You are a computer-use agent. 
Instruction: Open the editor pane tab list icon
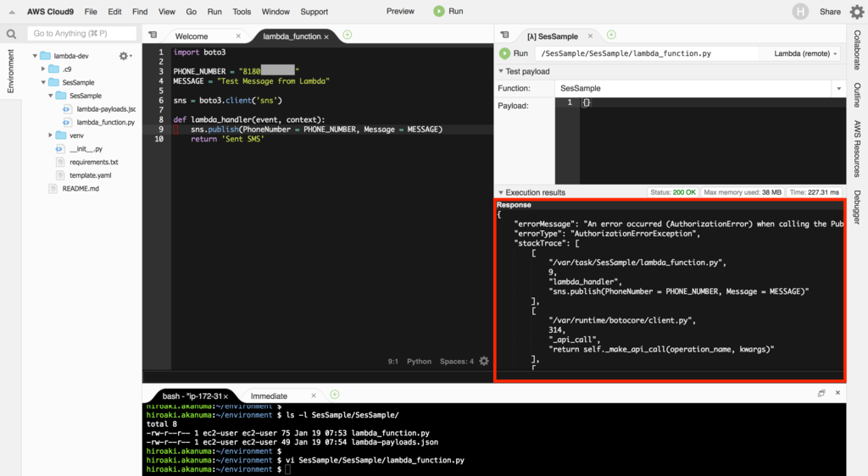coord(153,35)
